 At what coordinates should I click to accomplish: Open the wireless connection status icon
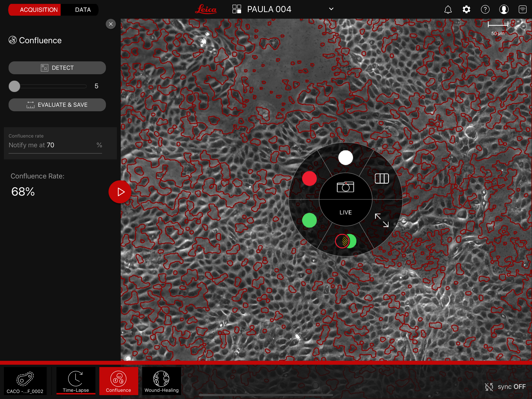522,10
